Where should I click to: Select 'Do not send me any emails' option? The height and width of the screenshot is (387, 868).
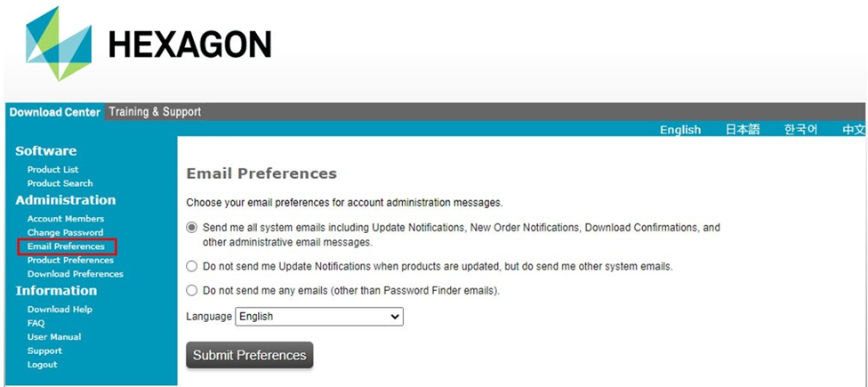[192, 290]
